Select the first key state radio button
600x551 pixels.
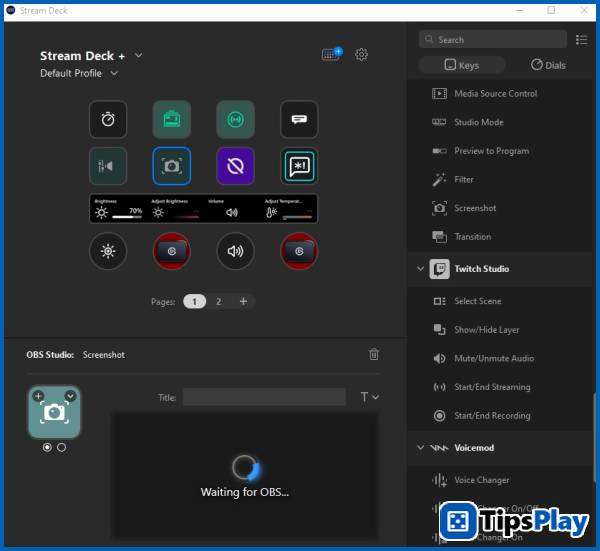point(47,447)
